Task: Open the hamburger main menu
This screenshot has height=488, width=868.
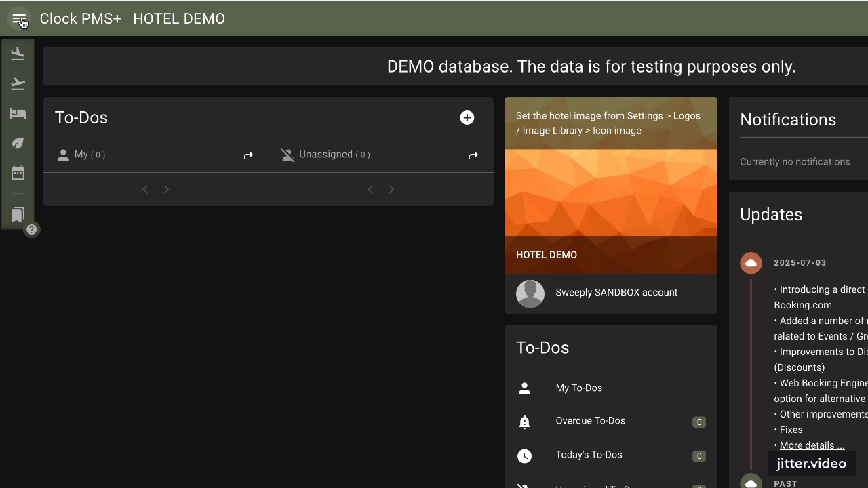Action: tap(18, 19)
